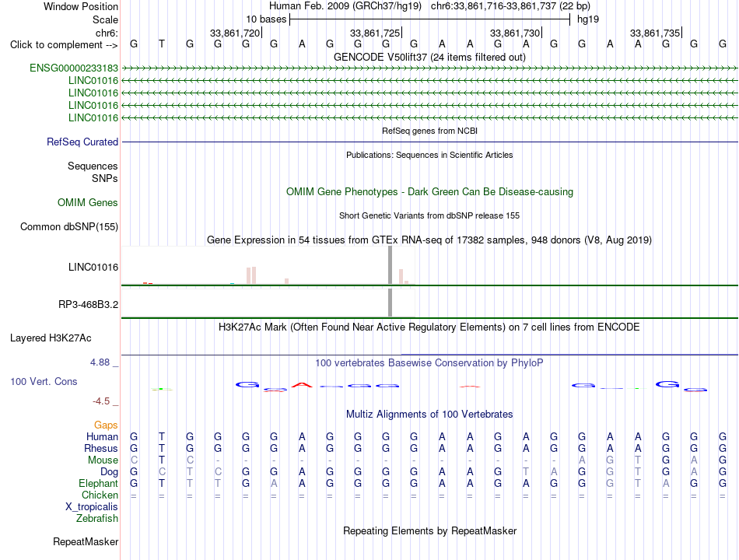
Task: Click the '10 bases' scale bar text
Action: click(266, 19)
